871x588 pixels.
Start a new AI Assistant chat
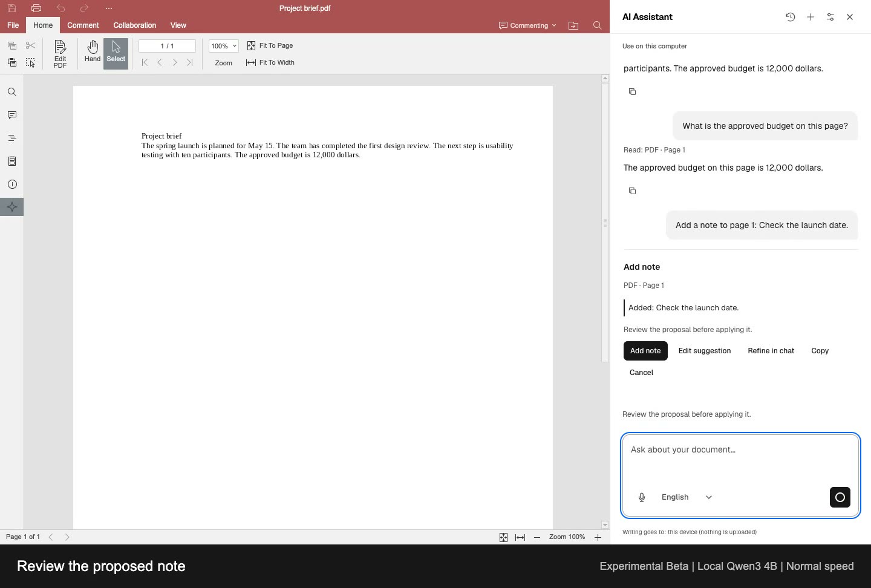[x=811, y=17]
